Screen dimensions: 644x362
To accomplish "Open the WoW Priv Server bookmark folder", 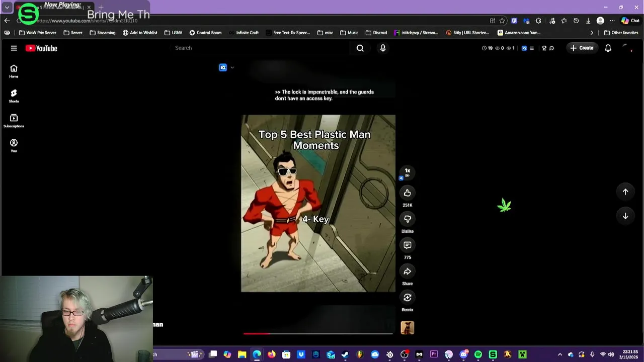I will tap(37, 33).
